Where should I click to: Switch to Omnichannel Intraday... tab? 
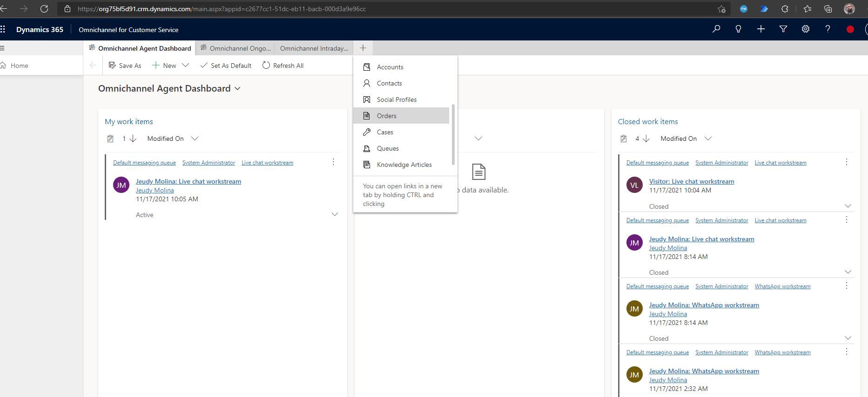click(x=314, y=48)
